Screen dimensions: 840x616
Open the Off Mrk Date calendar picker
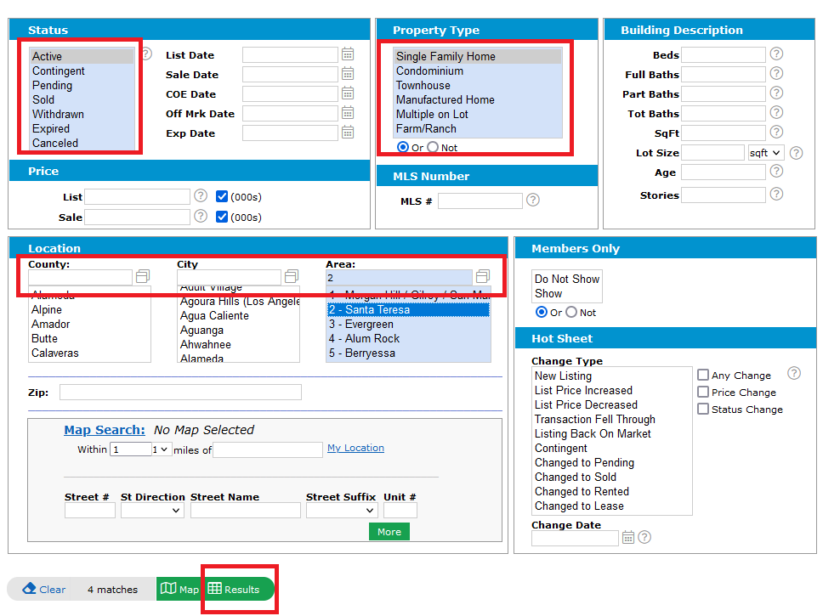coord(348,113)
